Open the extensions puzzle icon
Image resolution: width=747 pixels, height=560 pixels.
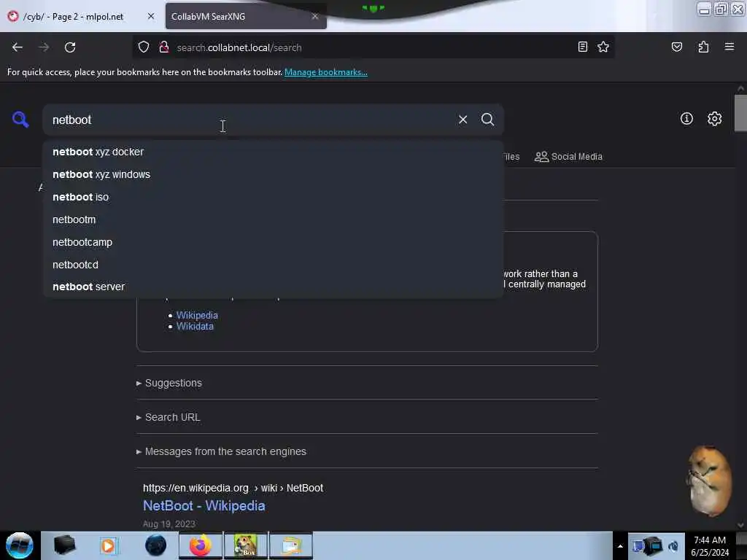pyautogui.click(x=703, y=47)
